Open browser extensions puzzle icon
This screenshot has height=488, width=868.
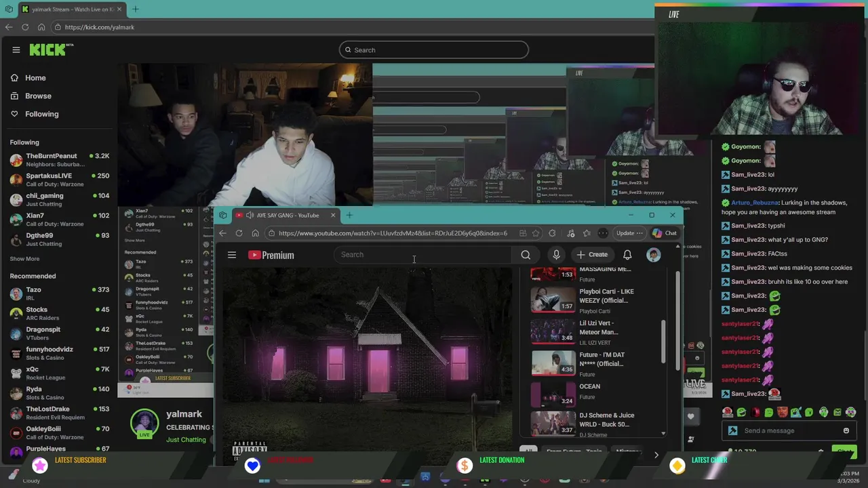(x=552, y=233)
